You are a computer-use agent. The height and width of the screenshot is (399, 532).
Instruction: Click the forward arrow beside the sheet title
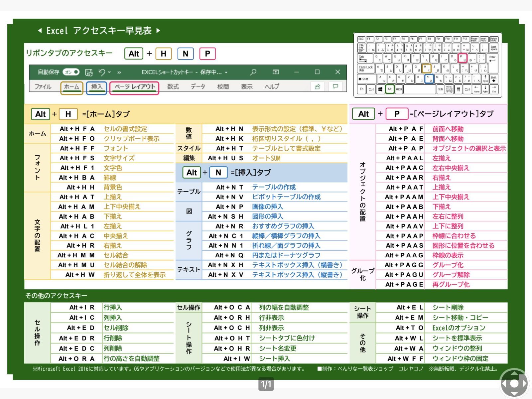tap(158, 31)
